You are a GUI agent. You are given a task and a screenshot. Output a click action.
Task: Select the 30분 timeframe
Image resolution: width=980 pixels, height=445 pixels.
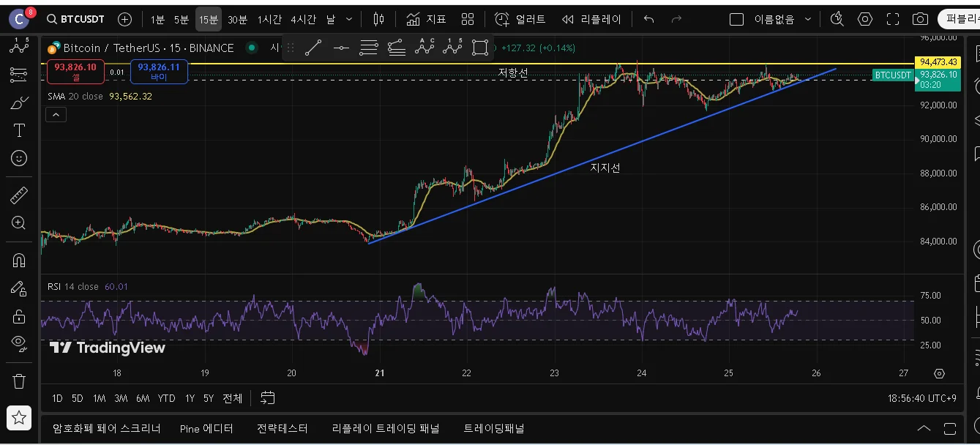point(237,20)
